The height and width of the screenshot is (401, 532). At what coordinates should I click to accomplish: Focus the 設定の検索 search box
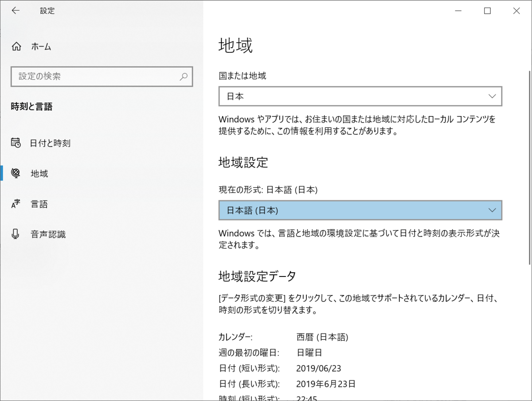pos(102,76)
